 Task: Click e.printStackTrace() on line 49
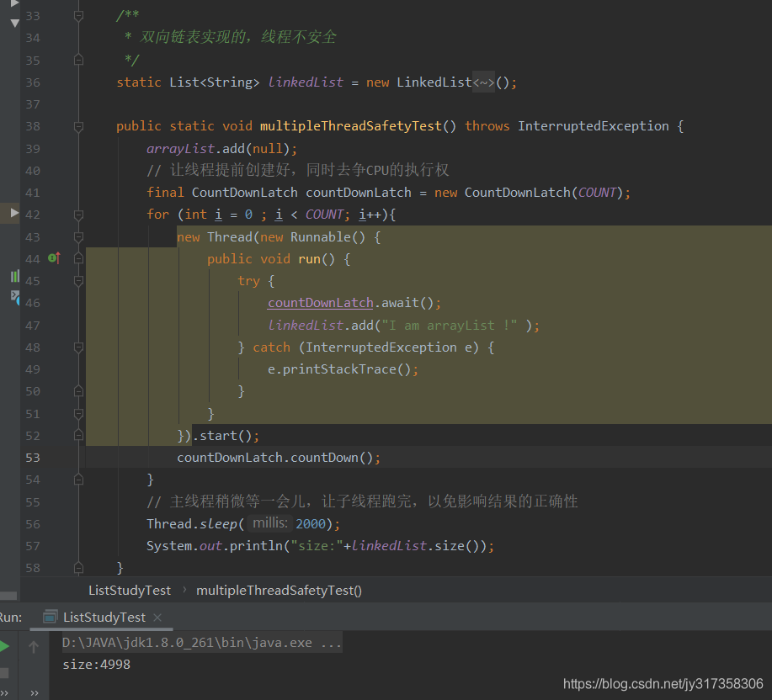tap(343, 369)
